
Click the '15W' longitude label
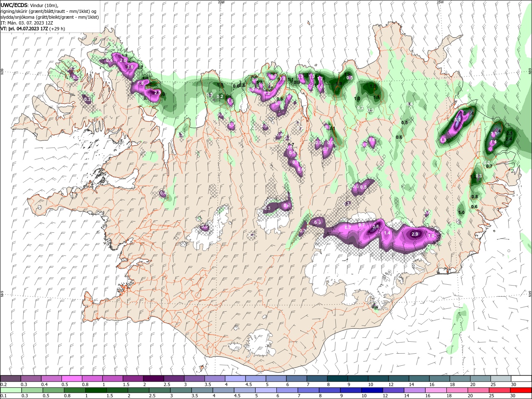440,2
